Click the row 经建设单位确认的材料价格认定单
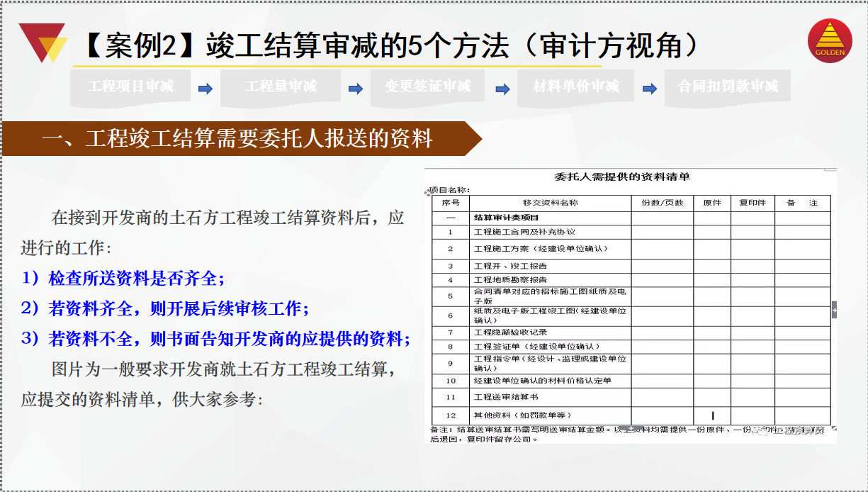Image resolution: width=868 pixels, height=492 pixels. (x=631, y=381)
